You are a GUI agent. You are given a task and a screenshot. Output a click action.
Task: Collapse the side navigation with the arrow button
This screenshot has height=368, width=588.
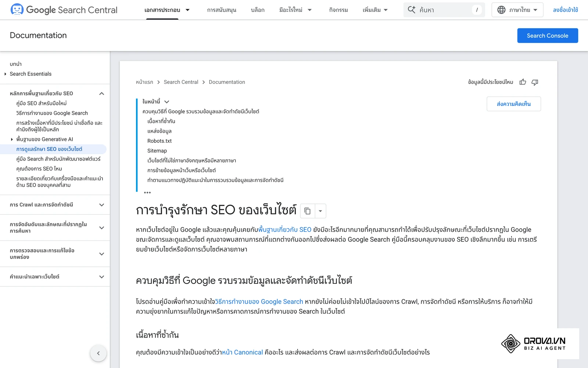pos(98,353)
